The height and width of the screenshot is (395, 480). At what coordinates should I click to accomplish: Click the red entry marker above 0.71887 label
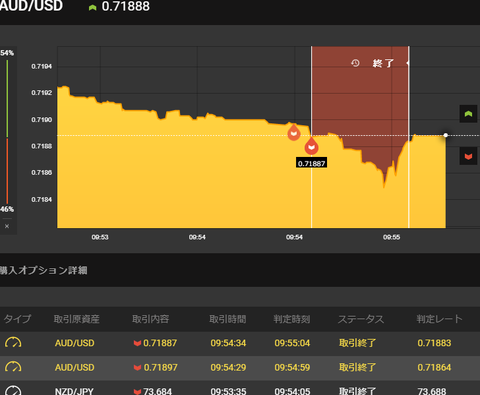(x=311, y=146)
